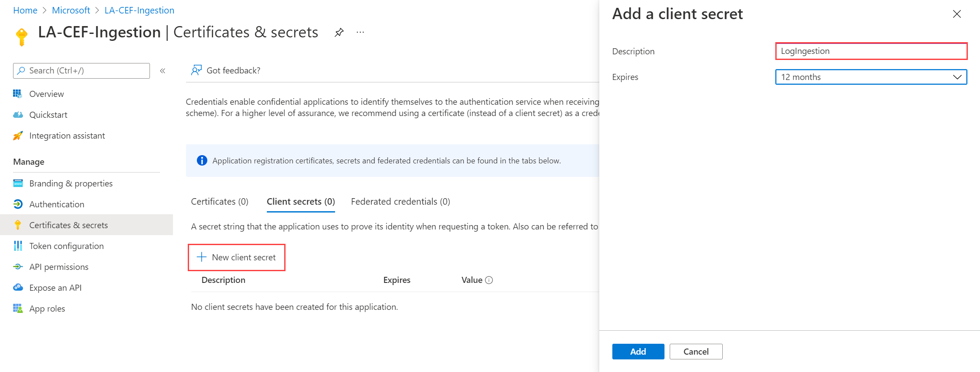This screenshot has height=372, width=980.
Task: Switch to the Certificates (0) tab
Action: coord(219,202)
